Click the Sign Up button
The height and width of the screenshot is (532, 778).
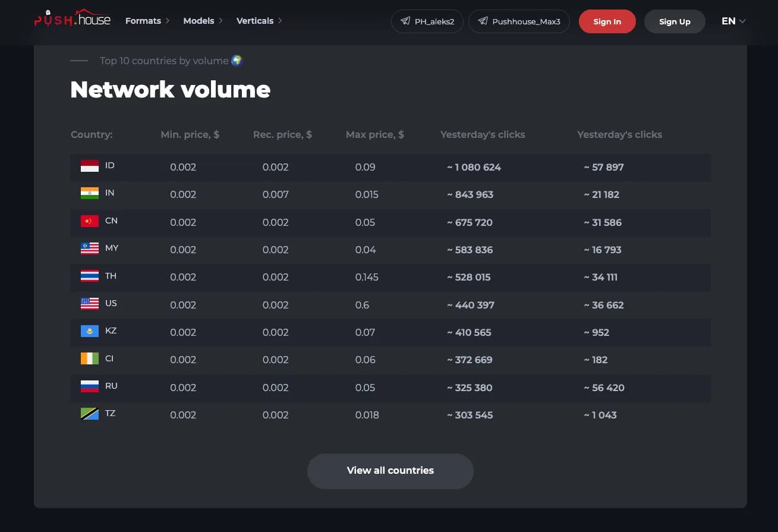point(675,21)
